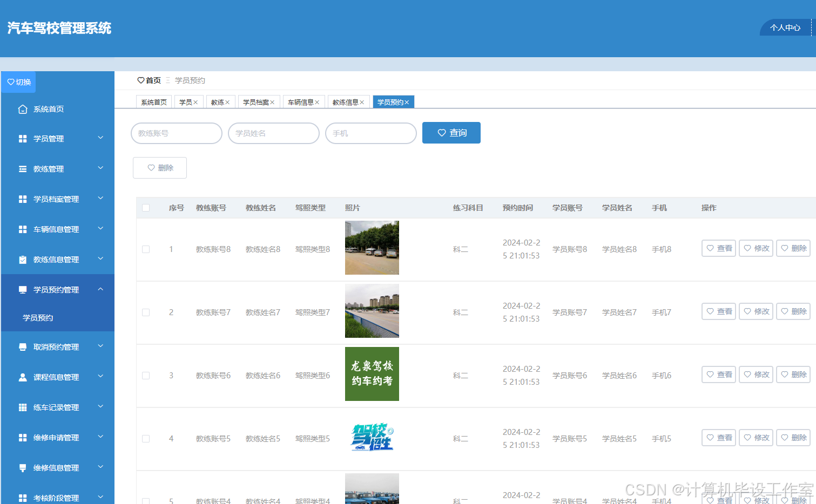Expand the 教练信息管理 menu chevron
Image resolution: width=816 pixels, height=504 pixels.
point(100,259)
